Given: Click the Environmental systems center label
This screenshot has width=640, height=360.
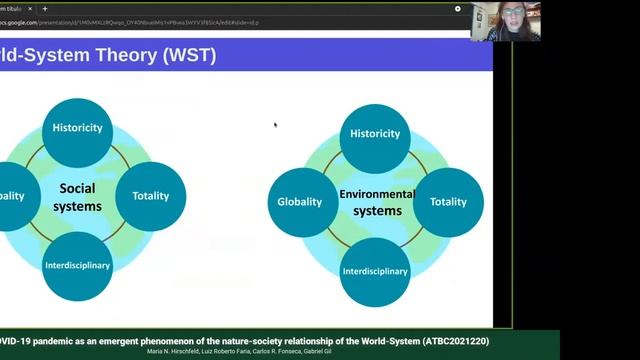Looking at the screenshot, I should click(377, 202).
